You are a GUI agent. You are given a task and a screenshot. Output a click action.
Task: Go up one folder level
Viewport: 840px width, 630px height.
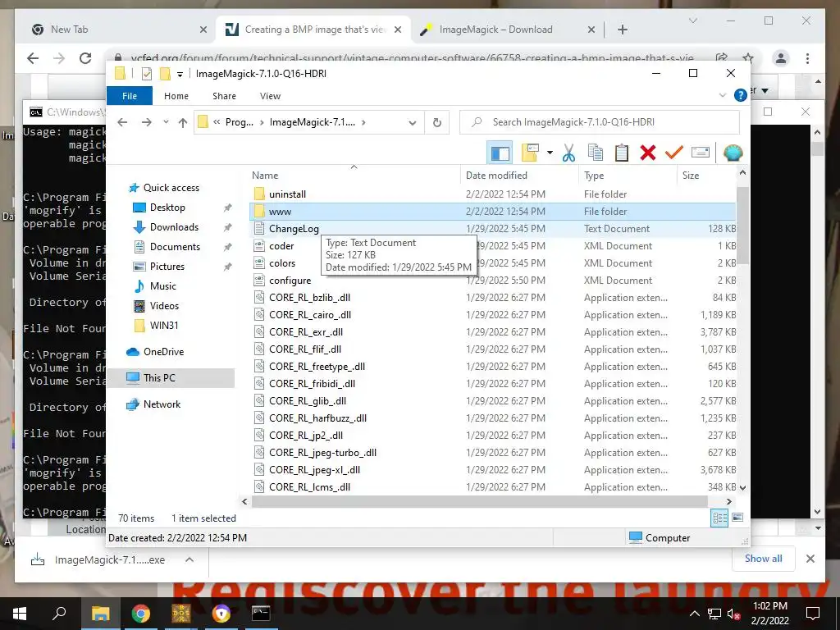[x=183, y=123]
